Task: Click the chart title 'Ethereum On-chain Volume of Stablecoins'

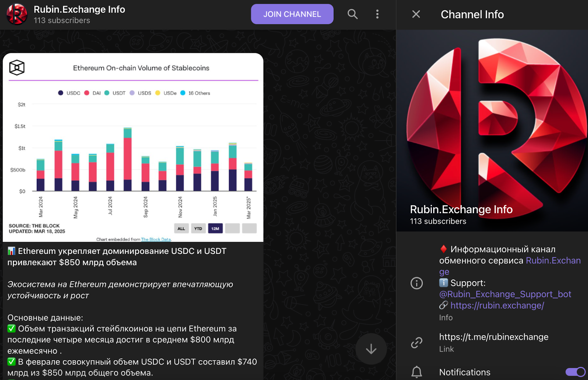Action: (141, 68)
